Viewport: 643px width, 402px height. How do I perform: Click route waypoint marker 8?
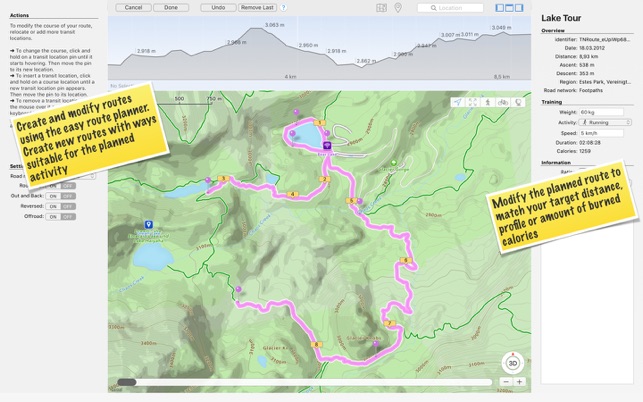point(316,345)
